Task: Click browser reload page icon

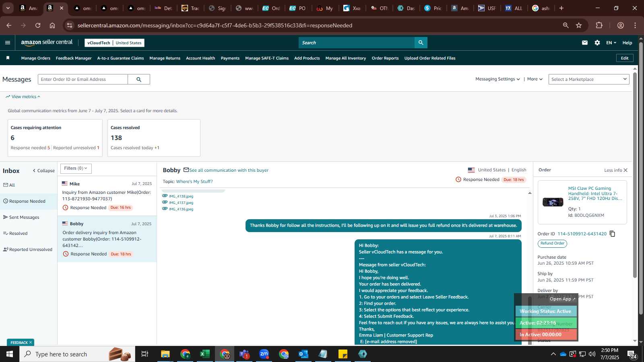Action: tap(38, 25)
